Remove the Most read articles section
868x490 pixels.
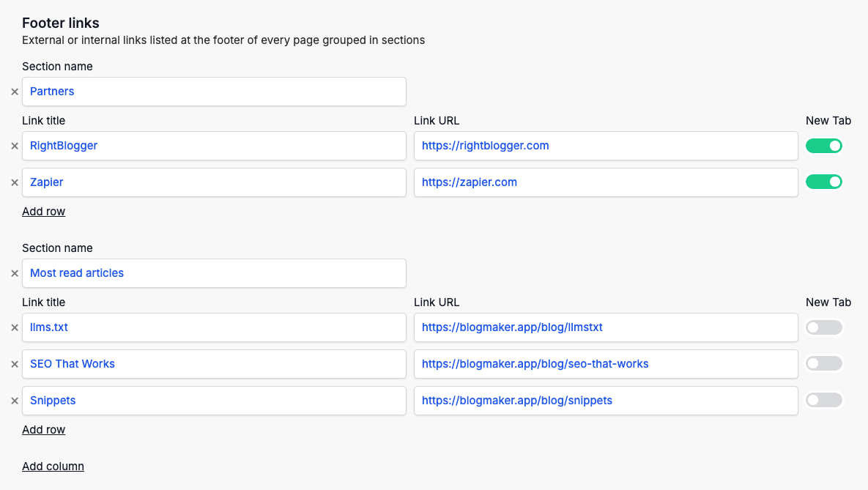[x=15, y=273]
